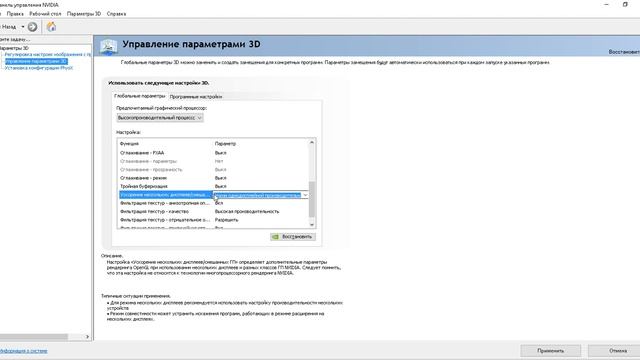640x360 pixels.
Task: Click the Высокая производительность value
Action: 247,211
